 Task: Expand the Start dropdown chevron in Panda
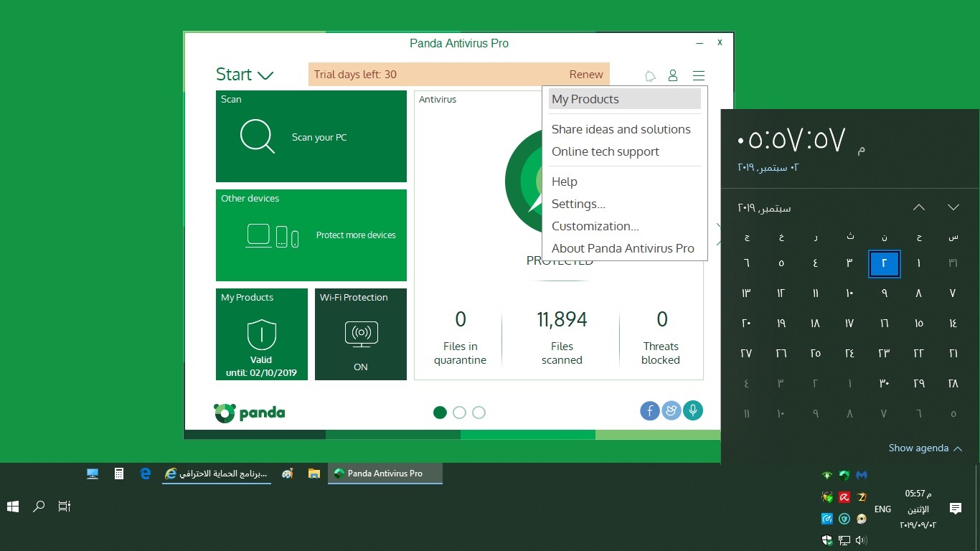coord(265,75)
